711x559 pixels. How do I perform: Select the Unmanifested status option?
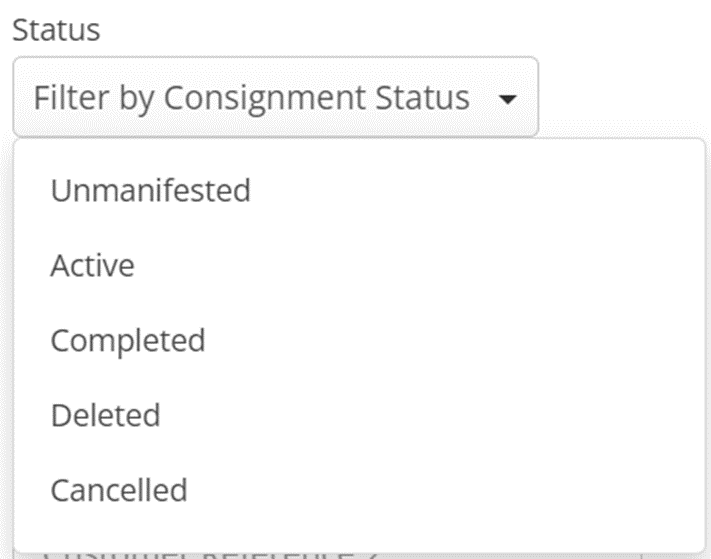150,189
